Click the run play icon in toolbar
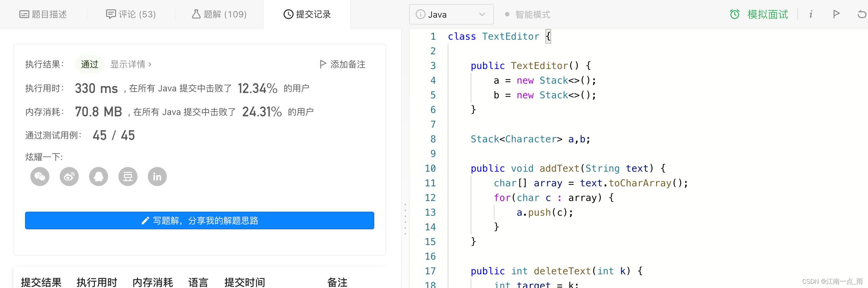Viewport: 868px width, 288px height. pos(836,14)
